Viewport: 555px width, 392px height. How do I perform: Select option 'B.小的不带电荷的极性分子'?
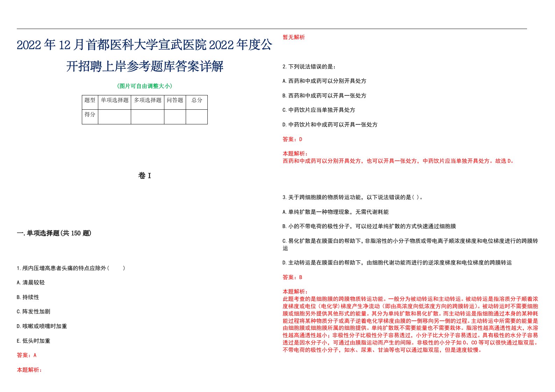click(369, 226)
